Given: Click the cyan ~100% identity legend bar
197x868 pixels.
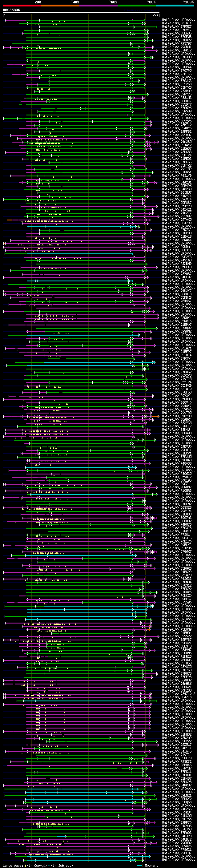Looking at the screenshot, I should point(175,6).
